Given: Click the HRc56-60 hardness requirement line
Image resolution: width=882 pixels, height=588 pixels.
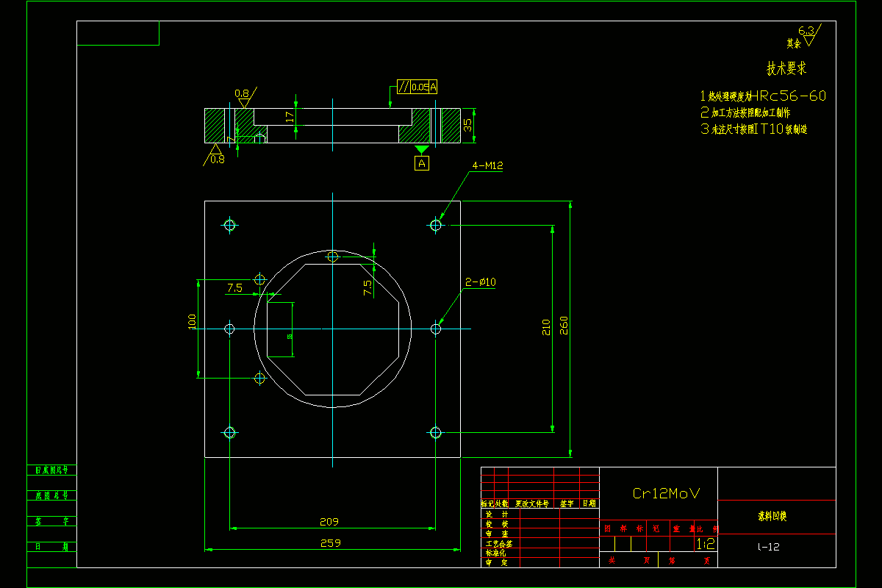Looking at the screenshot, I should point(763,96).
